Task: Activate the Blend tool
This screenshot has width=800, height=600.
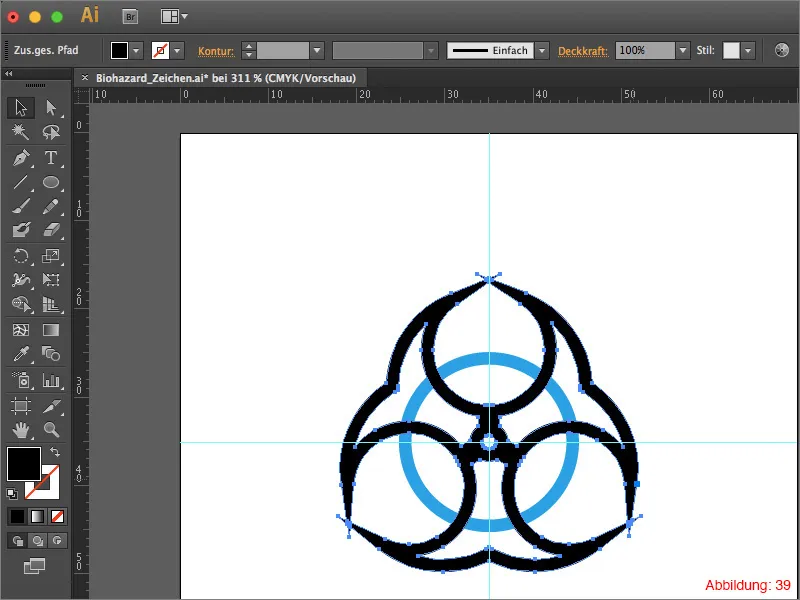Action: 51,354
